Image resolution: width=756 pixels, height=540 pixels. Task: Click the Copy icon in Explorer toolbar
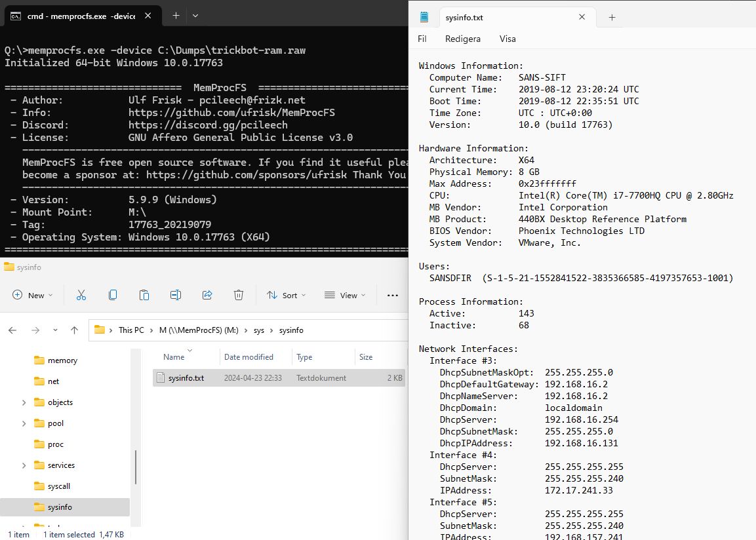113,296
